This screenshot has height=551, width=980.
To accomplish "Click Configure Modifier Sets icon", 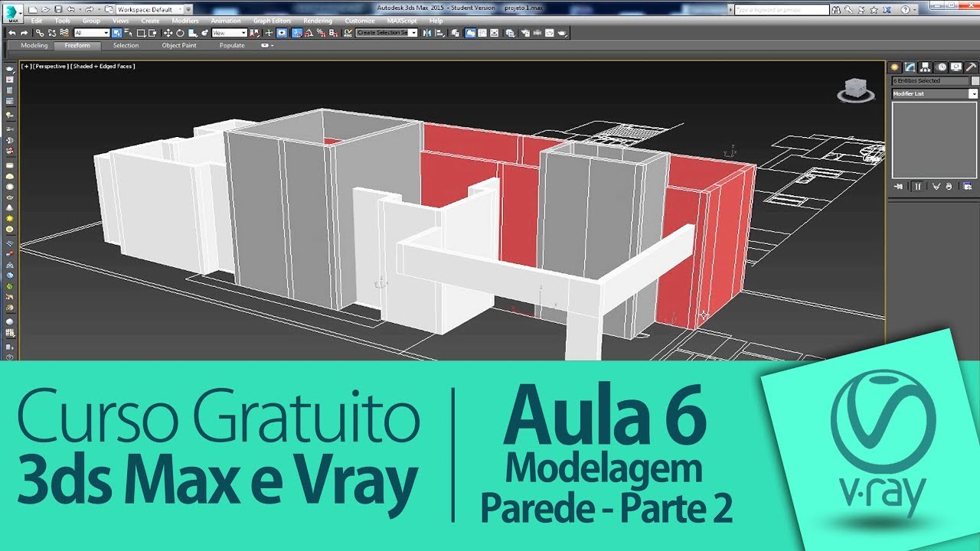I will [x=968, y=187].
